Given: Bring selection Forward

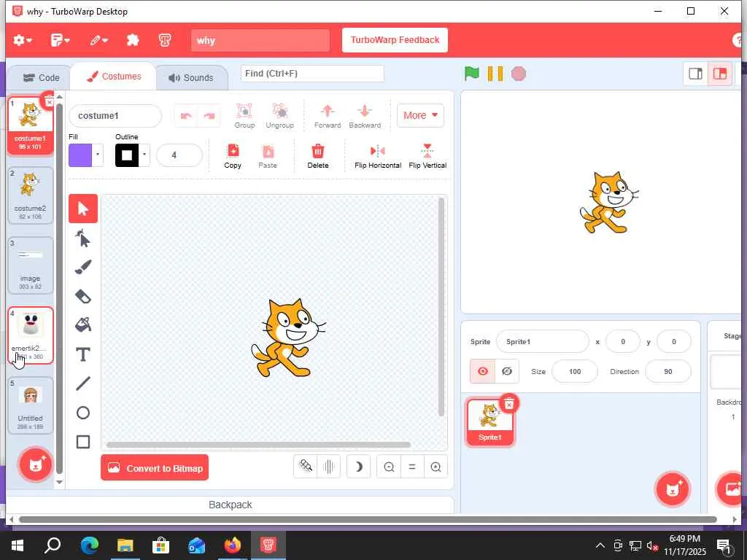Looking at the screenshot, I should (328, 116).
